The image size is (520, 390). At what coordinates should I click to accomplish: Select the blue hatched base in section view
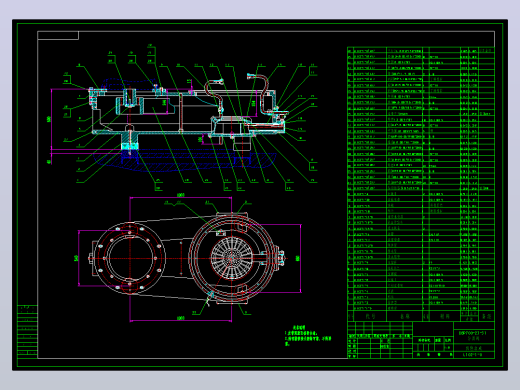tap(184, 161)
